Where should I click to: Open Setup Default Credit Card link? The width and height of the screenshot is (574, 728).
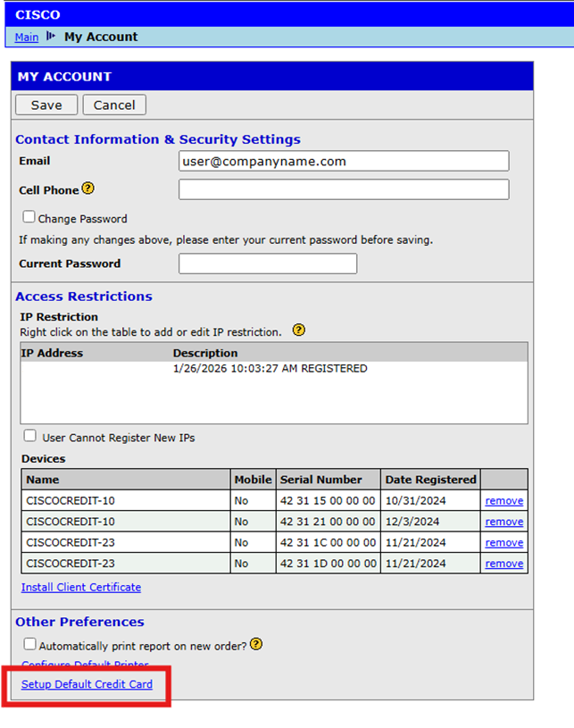87,684
